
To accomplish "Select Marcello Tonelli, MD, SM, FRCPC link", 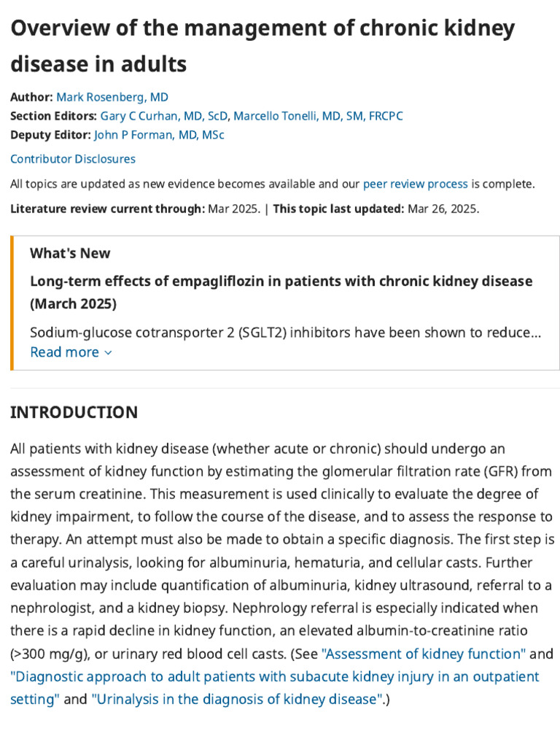I will 318,116.
